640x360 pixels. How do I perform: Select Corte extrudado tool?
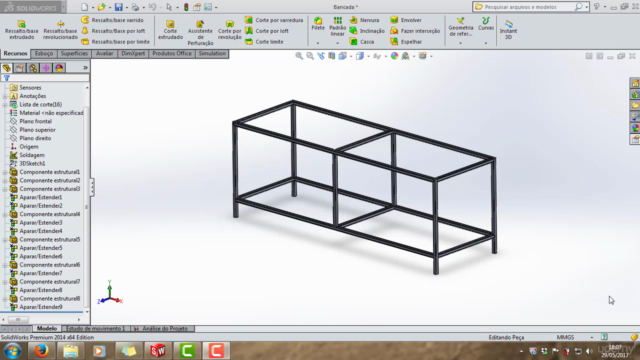pos(170,30)
